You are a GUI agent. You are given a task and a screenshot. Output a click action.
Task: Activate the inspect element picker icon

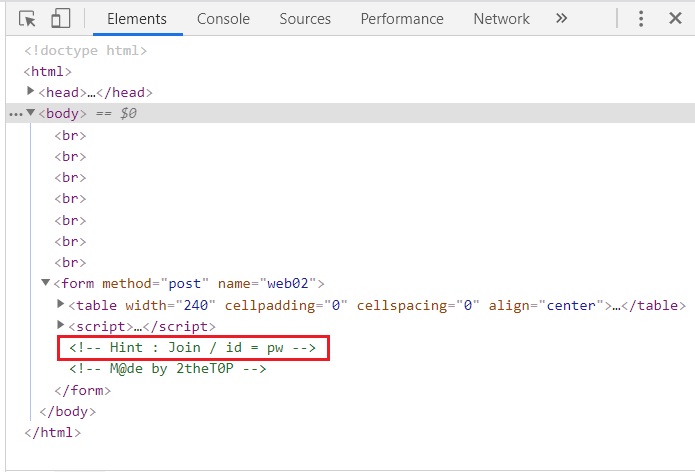(27, 19)
